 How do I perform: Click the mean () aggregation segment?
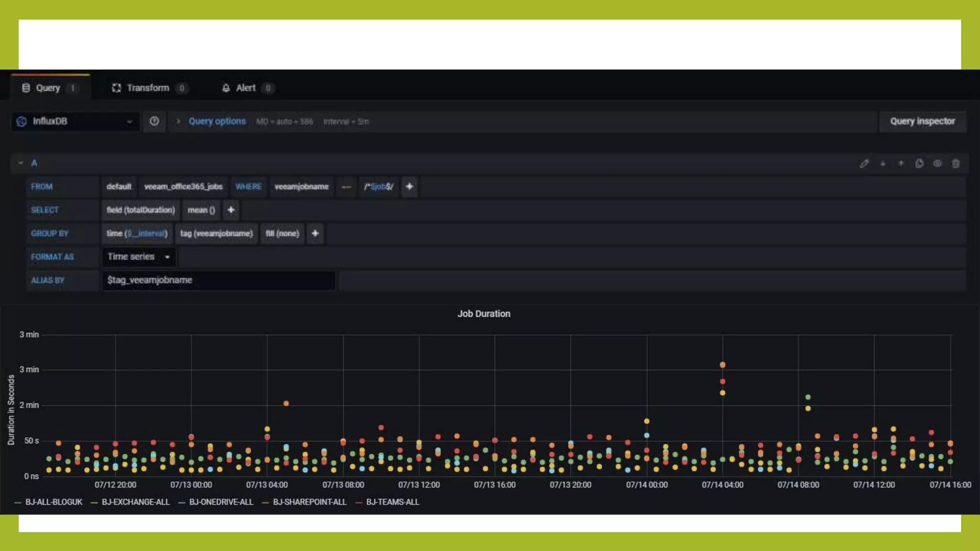(201, 210)
